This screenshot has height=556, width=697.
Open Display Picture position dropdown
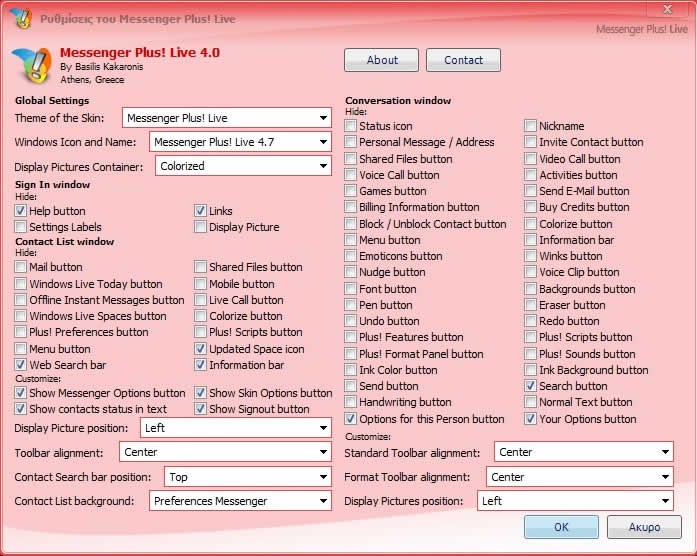click(236, 428)
